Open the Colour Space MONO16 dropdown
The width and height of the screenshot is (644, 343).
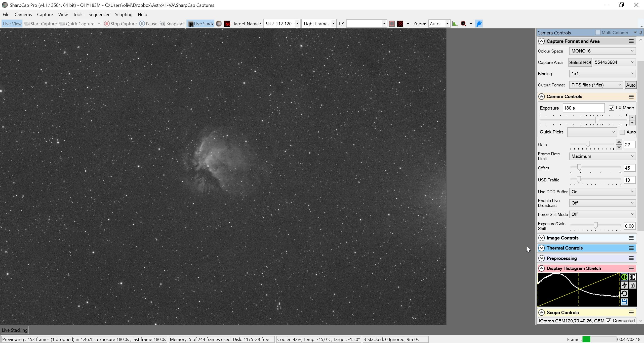[602, 51]
